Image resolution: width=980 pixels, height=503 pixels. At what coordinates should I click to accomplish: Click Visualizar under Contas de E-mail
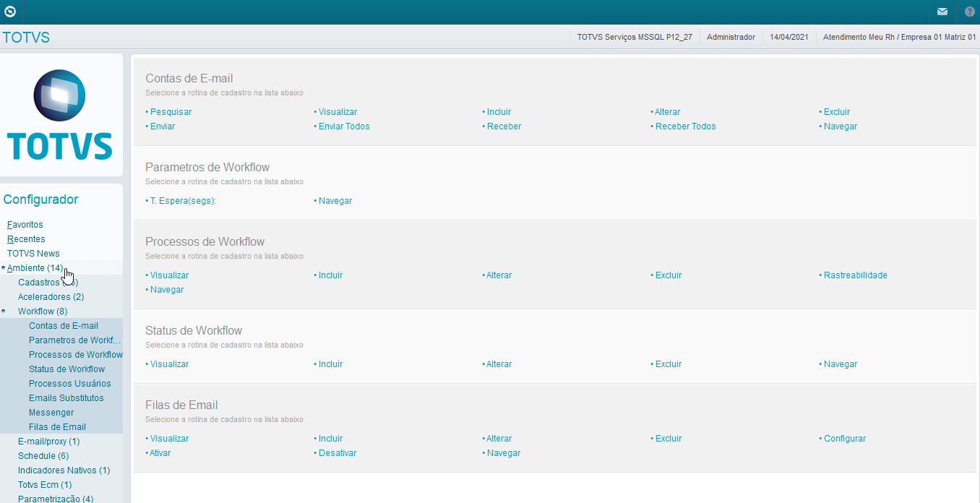point(338,112)
